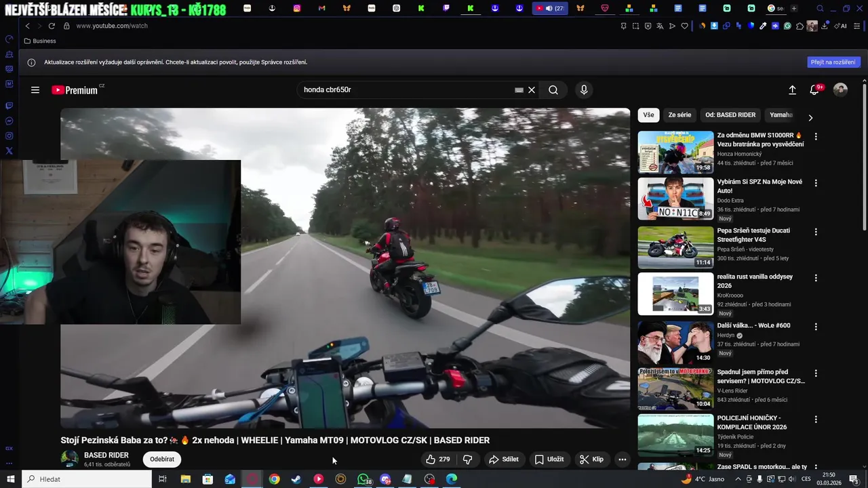
Task: Clear the search box with the X
Action: coord(532,89)
